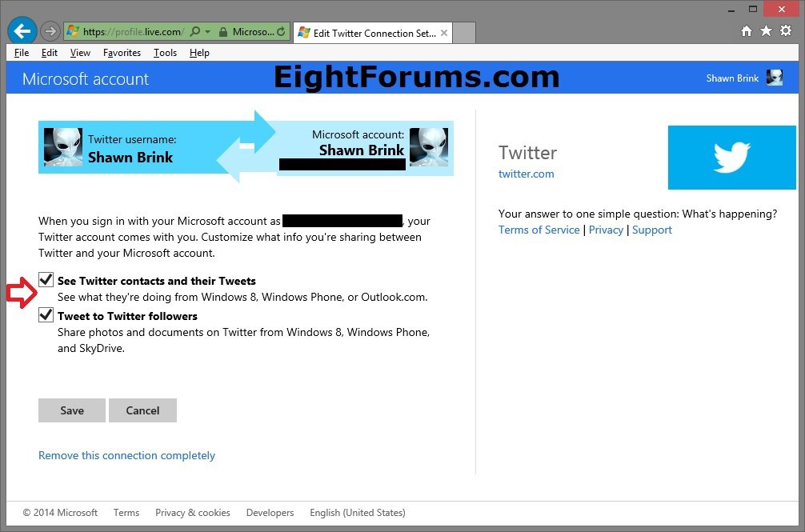Screen dimensions: 805x532
Task: Click the Shawn Brink profile avatar in header
Action: click(x=774, y=78)
